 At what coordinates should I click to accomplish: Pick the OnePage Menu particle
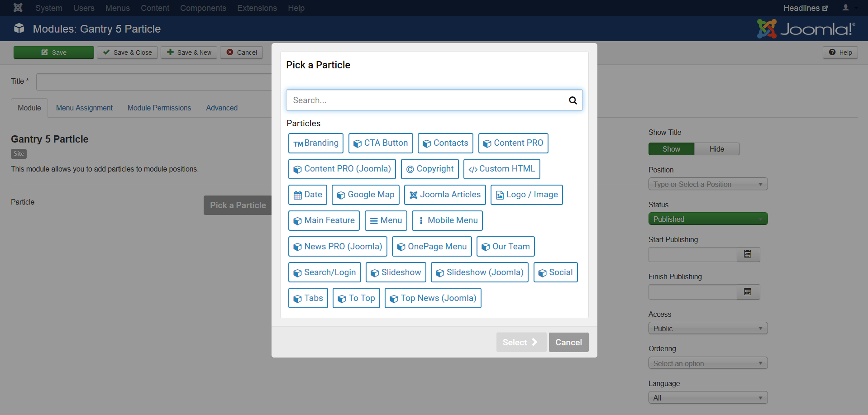432,246
